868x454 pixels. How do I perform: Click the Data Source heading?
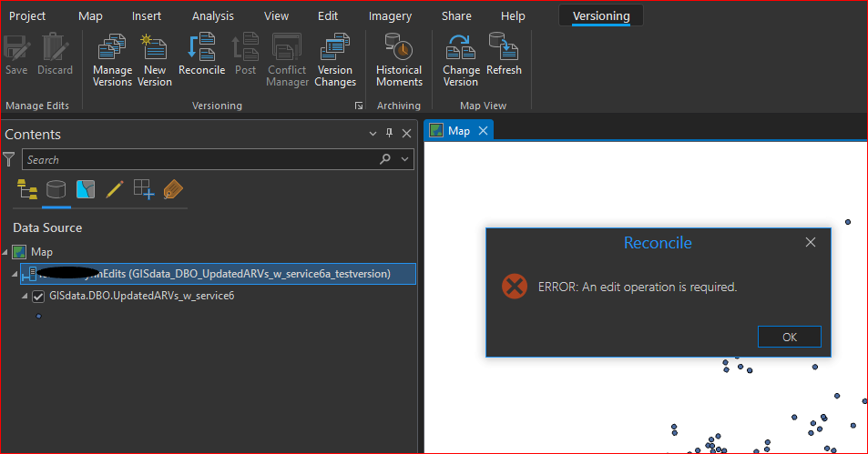(47, 227)
